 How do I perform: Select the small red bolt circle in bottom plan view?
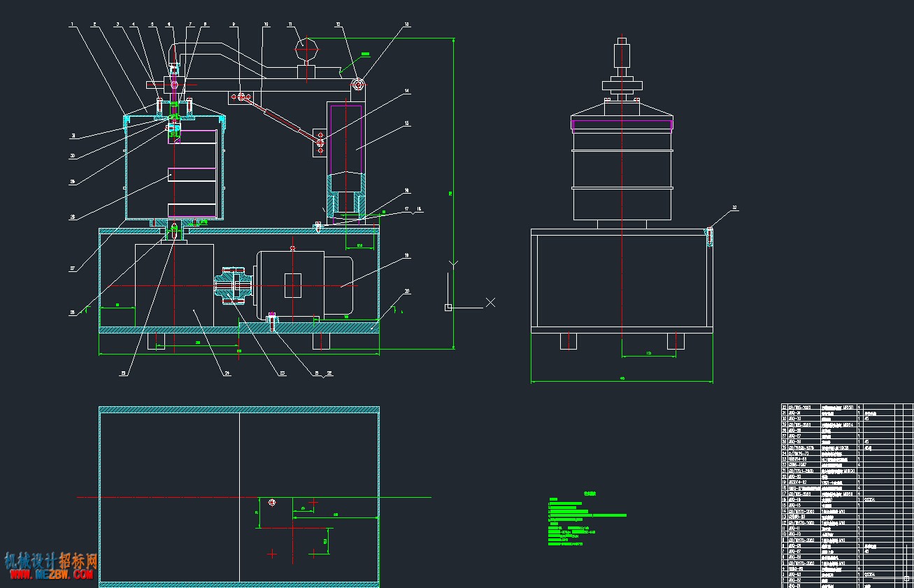click(272, 503)
